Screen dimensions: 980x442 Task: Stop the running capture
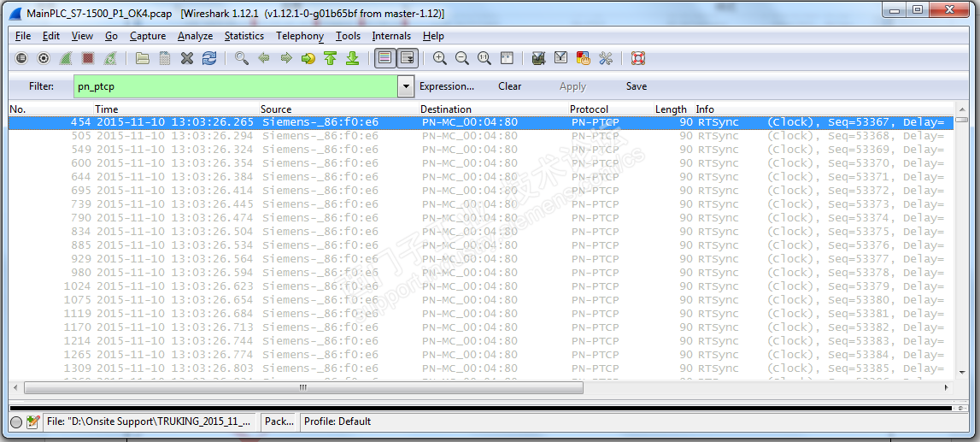[87, 58]
